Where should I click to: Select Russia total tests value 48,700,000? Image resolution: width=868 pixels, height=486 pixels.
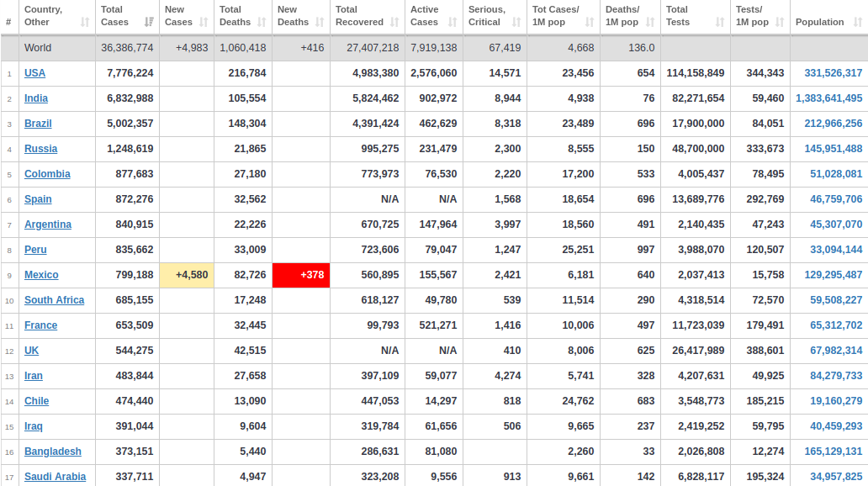coord(698,149)
